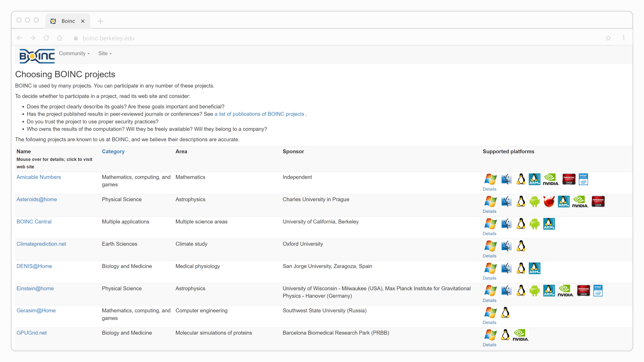Screen dimensions: 644x362
Task: Click the Android icon in BOINC Central row
Action: coord(535,224)
